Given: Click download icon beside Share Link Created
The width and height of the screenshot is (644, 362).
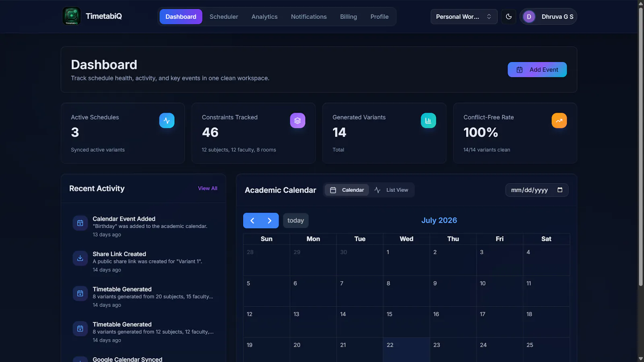Looking at the screenshot, I should pos(80,258).
